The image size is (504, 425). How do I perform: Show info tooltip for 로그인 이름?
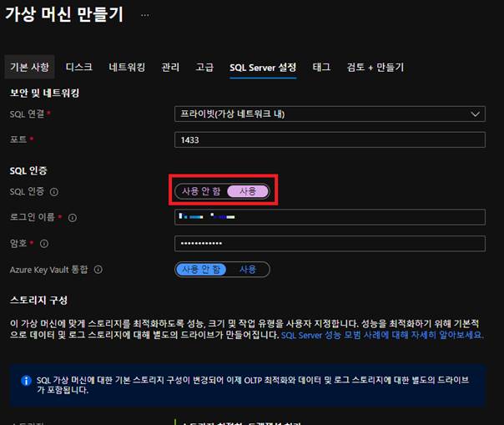pyautogui.click(x=73, y=218)
